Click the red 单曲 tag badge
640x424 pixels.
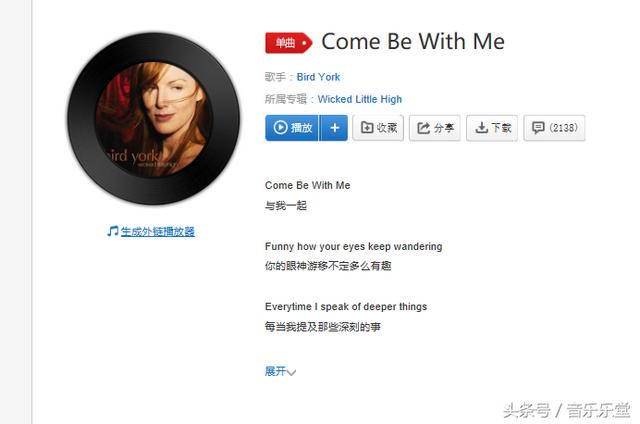click(x=288, y=42)
